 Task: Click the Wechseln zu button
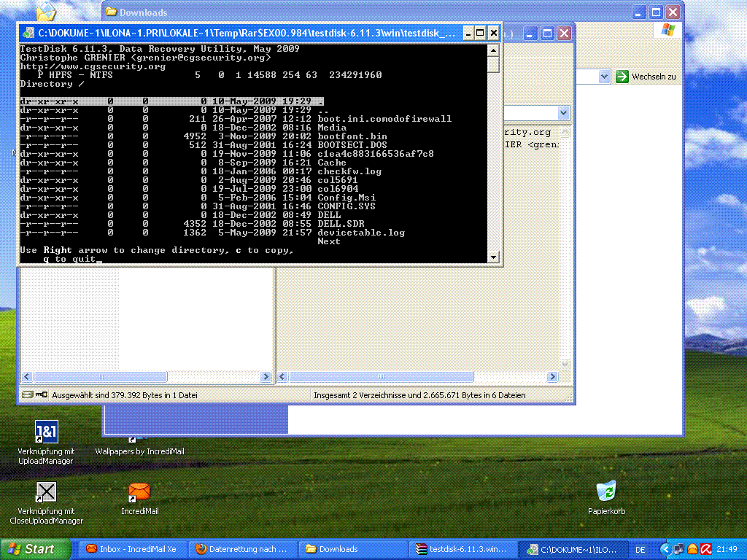[646, 76]
